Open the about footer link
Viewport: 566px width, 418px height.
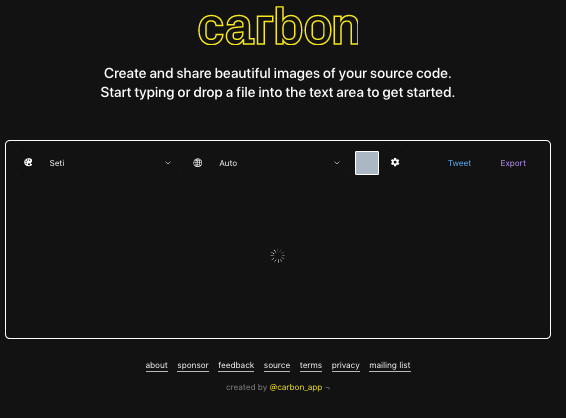pyautogui.click(x=157, y=365)
